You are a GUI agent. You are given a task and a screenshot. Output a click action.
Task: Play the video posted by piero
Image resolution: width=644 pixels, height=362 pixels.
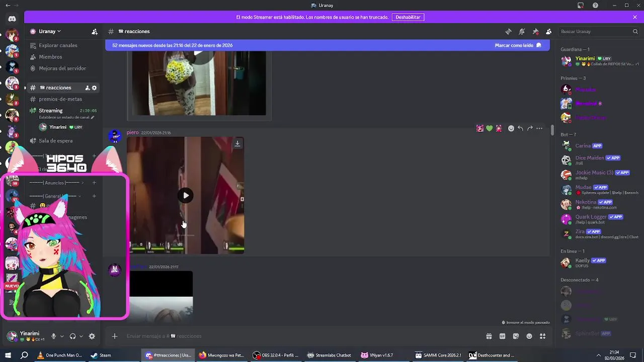[186, 196]
